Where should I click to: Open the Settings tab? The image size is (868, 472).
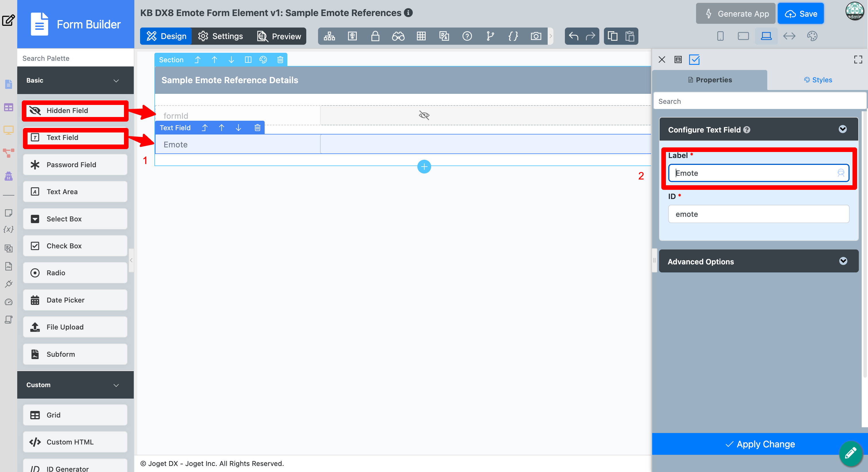pos(220,36)
